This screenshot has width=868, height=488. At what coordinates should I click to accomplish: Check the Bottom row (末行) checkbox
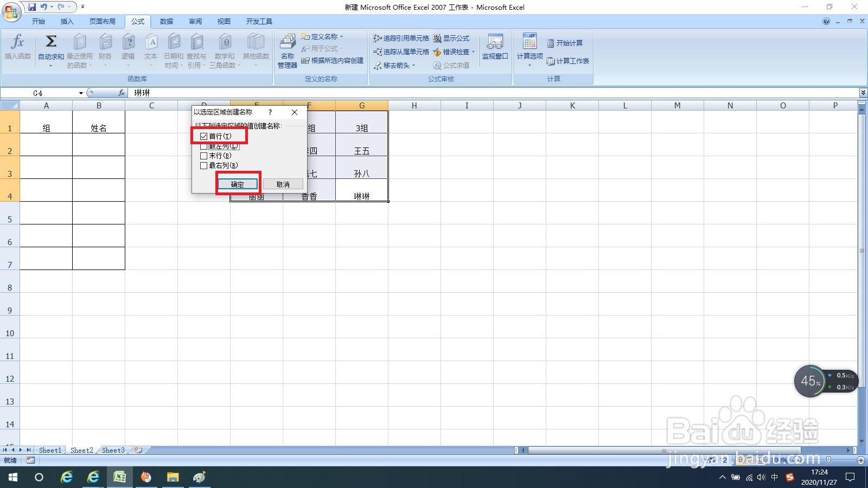[x=204, y=156]
